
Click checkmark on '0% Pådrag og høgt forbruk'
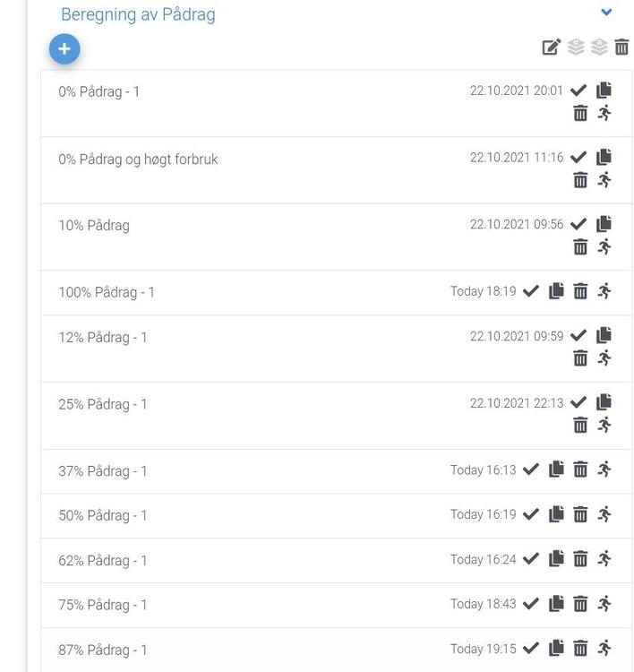click(x=578, y=158)
